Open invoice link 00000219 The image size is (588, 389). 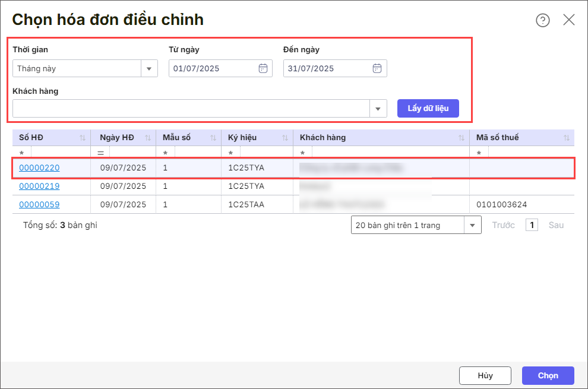pyautogui.click(x=39, y=186)
